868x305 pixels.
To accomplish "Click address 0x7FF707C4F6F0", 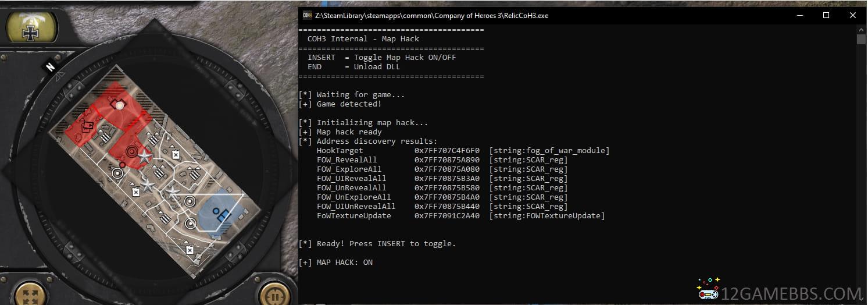I will pos(447,151).
